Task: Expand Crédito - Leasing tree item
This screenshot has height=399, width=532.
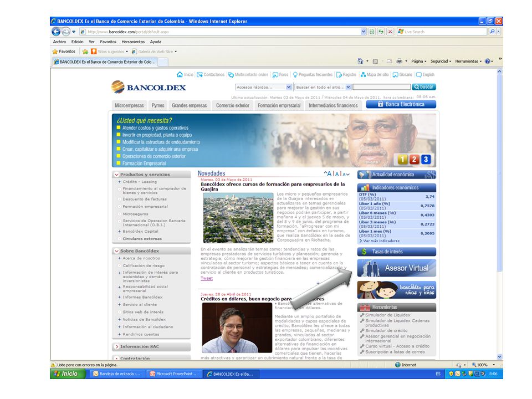Action: click(120, 182)
